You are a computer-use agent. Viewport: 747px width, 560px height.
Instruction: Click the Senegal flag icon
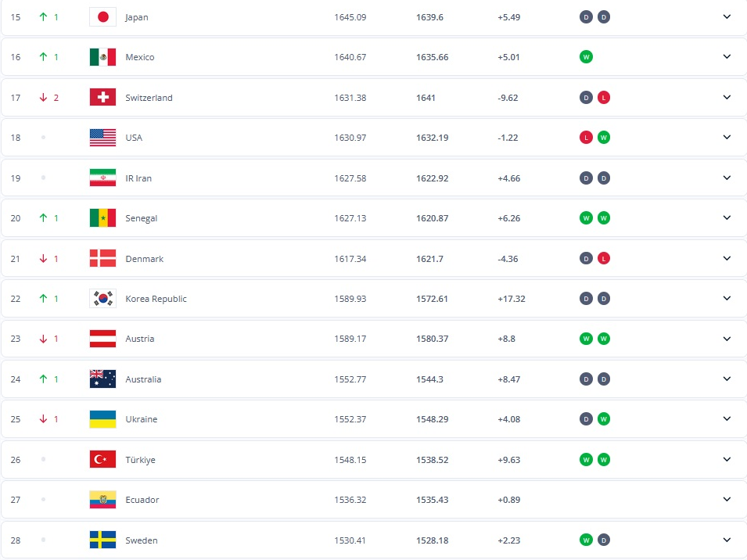click(x=102, y=218)
